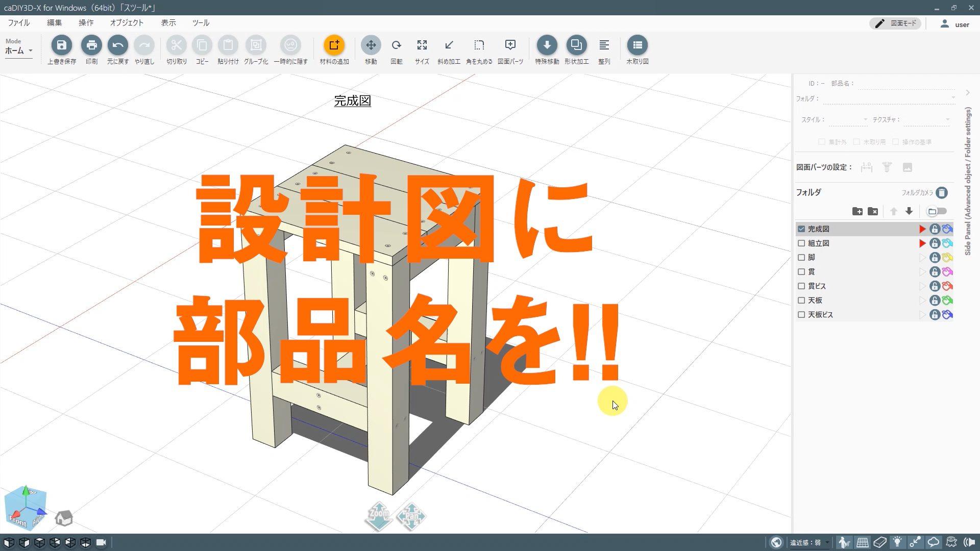Click the Pan navigation control
Image resolution: width=980 pixels, height=551 pixels.
[x=411, y=516]
